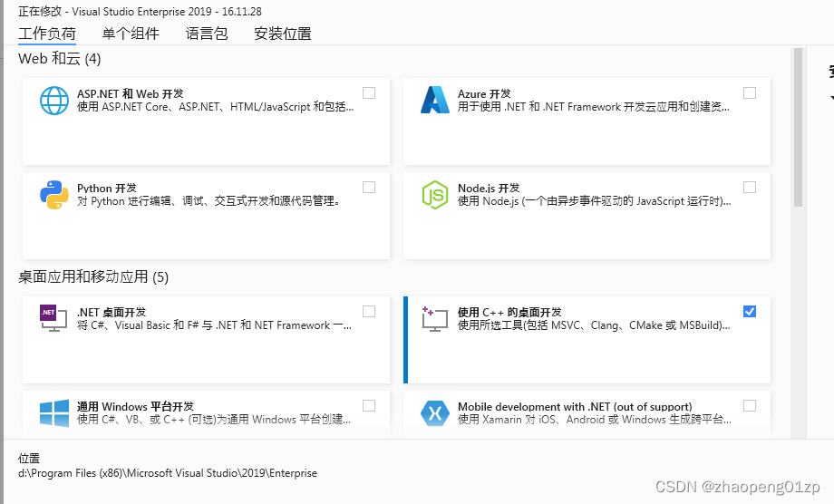Screen dimensions: 834x504
Task: Click the ASP.NET globe icon
Action: point(54,101)
